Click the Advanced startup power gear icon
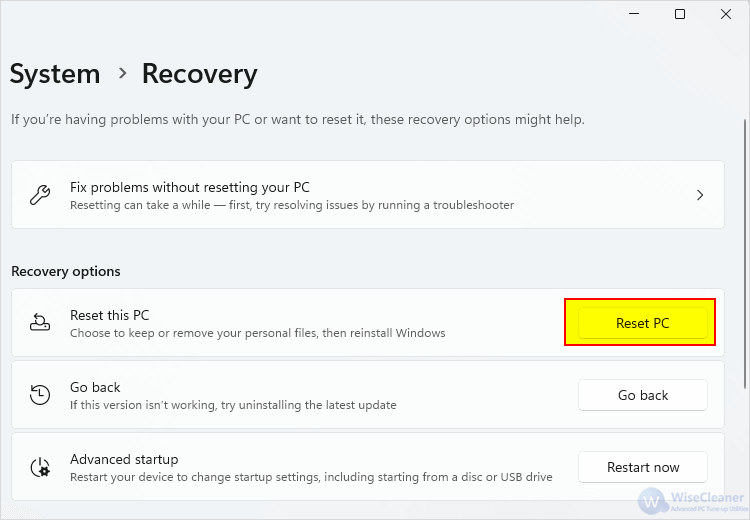 [x=40, y=467]
